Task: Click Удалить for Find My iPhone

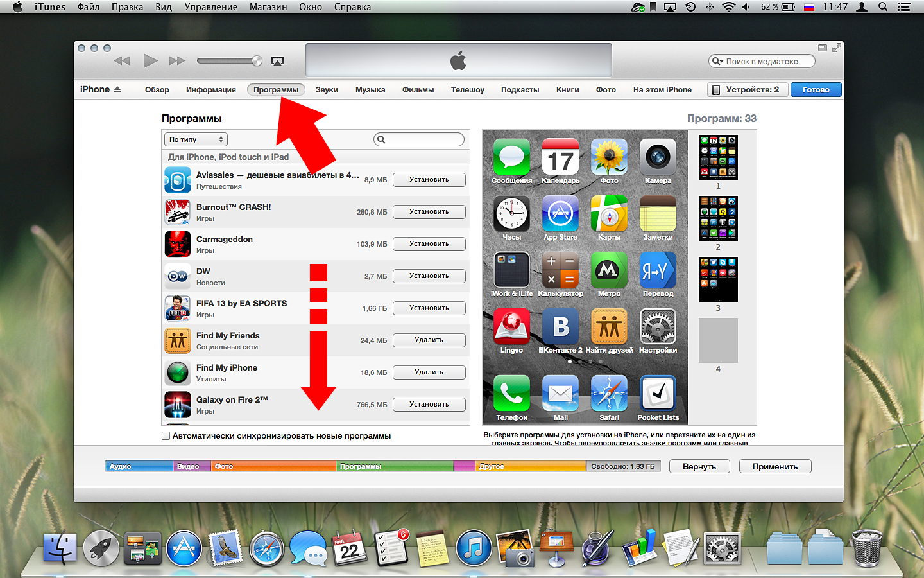Action: pos(429,372)
